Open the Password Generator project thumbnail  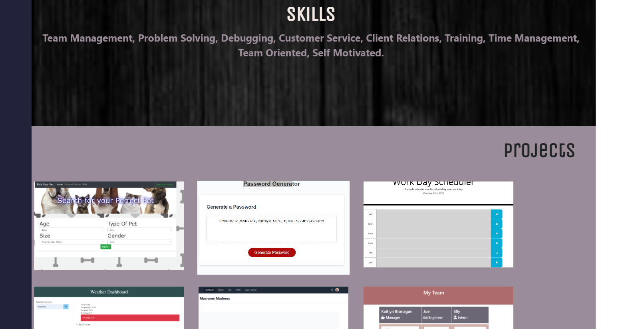[273, 227]
